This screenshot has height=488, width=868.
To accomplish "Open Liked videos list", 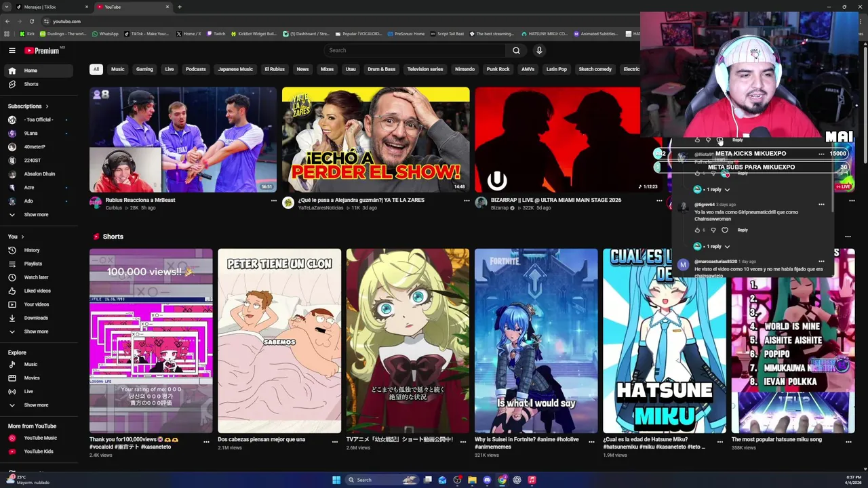I will coord(38,291).
